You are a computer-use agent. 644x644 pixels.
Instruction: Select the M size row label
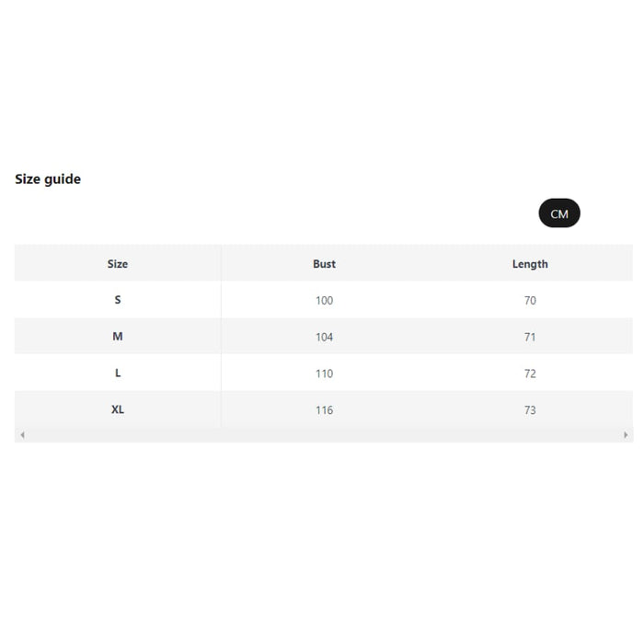[x=118, y=337]
